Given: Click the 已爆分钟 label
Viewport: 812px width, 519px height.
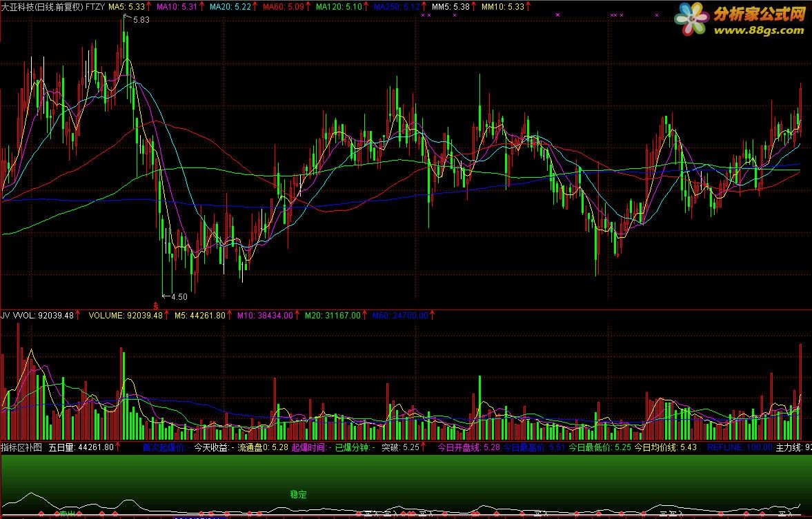Looking at the screenshot, I should 355,447.
